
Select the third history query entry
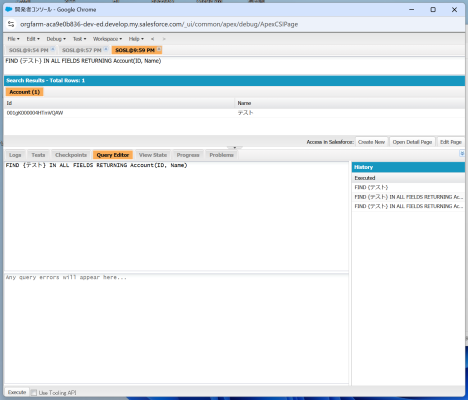coord(408,206)
